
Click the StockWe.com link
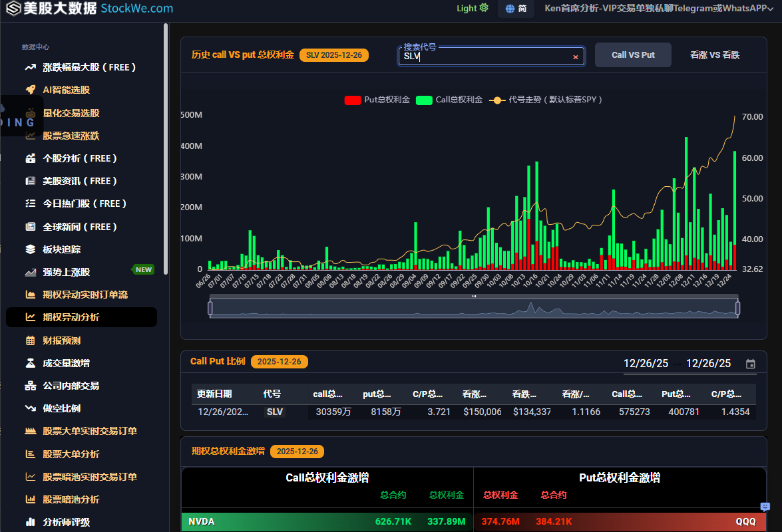pos(136,9)
